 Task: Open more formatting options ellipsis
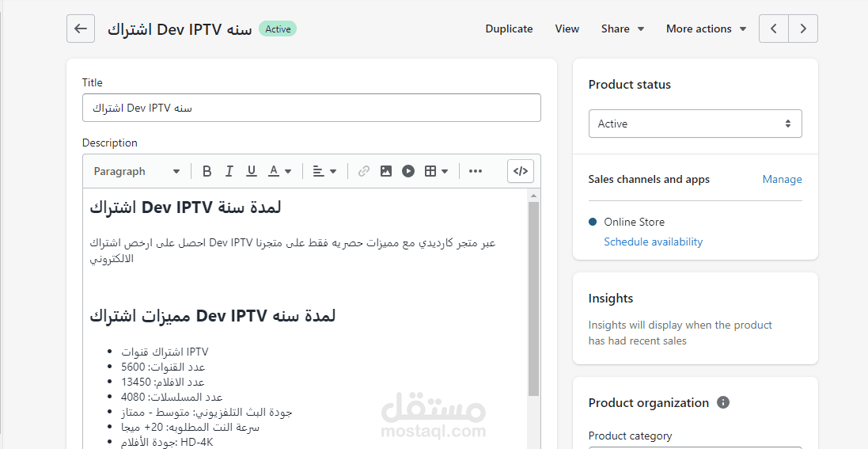point(476,171)
